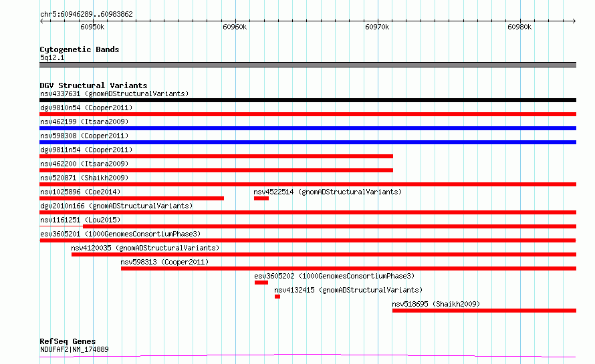Screen dimensions: 595x364
Task: Click label dgv9811n54 (Cooper2011)
Action: click(86, 150)
